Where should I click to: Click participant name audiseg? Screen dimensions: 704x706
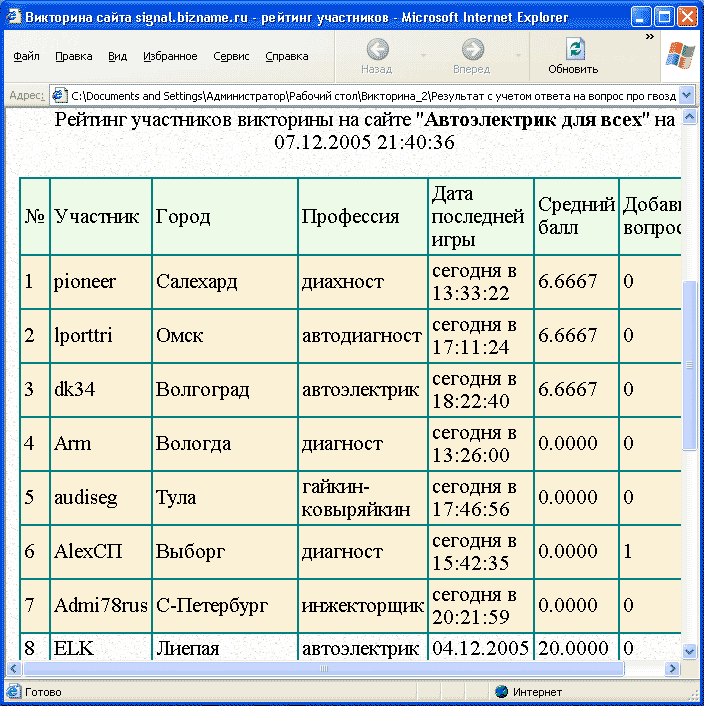[86, 498]
